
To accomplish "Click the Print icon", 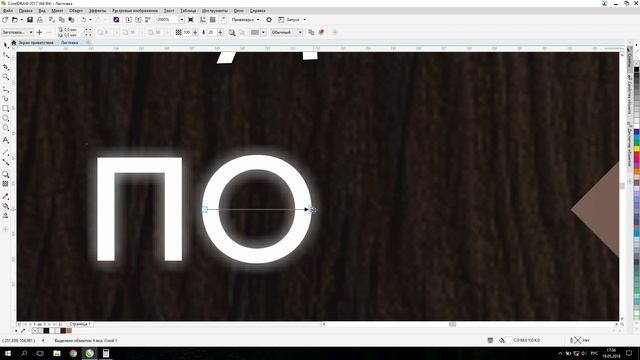I will [x=40, y=20].
